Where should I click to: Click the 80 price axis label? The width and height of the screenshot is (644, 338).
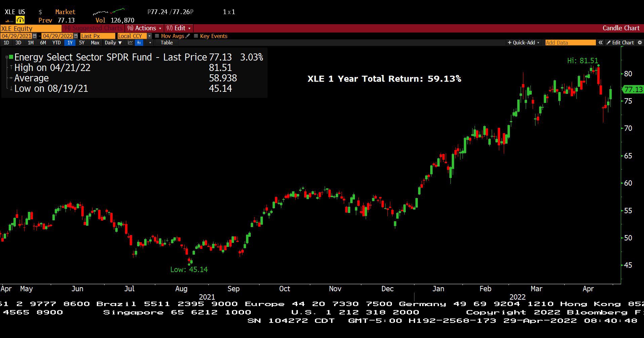[628, 74]
